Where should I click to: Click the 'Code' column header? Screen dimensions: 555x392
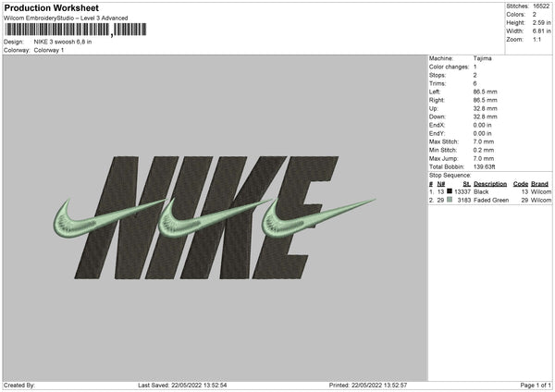[521, 184]
